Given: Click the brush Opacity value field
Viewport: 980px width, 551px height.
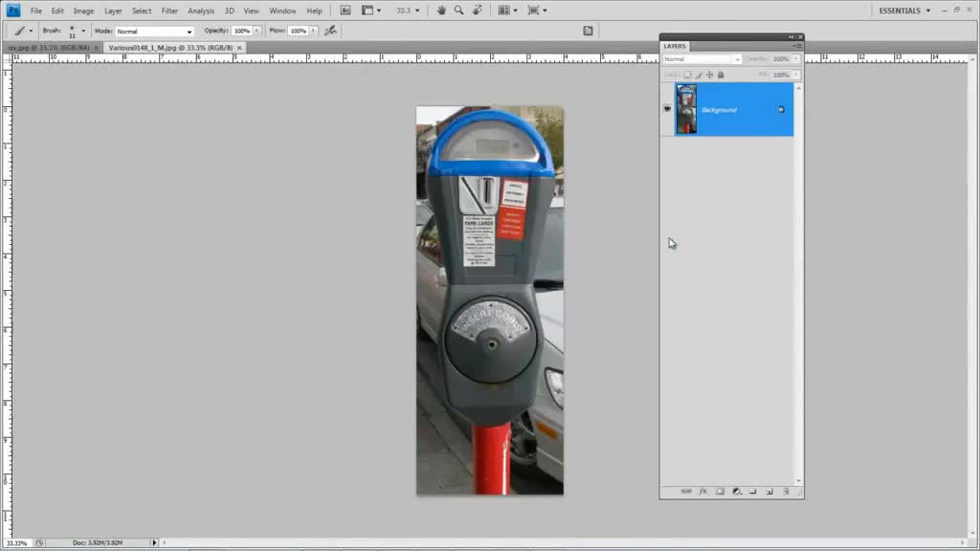Looking at the screenshot, I should (x=242, y=31).
